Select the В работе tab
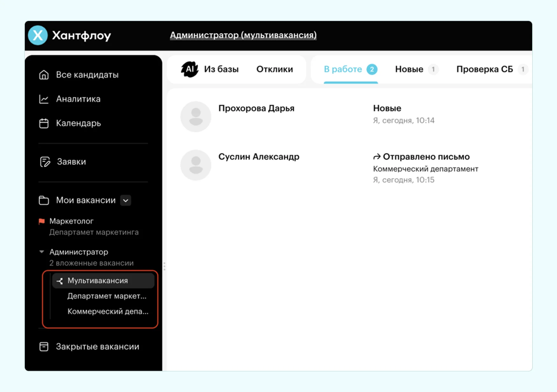557x392 pixels. coord(350,69)
